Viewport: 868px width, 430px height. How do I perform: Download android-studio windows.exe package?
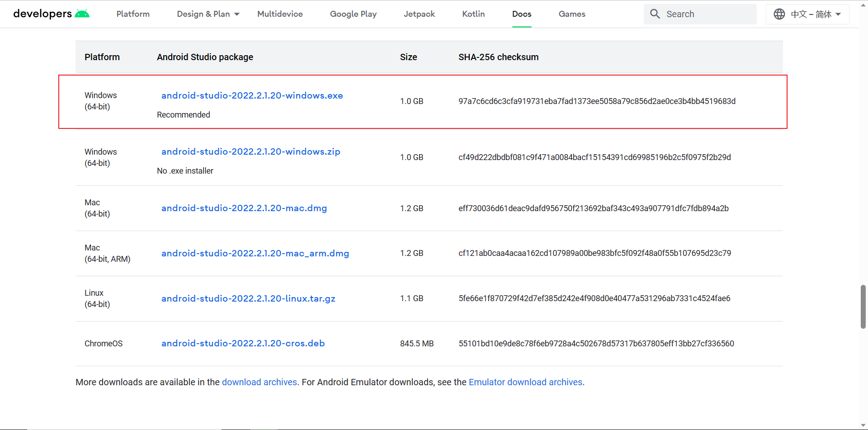[x=252, y=95]
